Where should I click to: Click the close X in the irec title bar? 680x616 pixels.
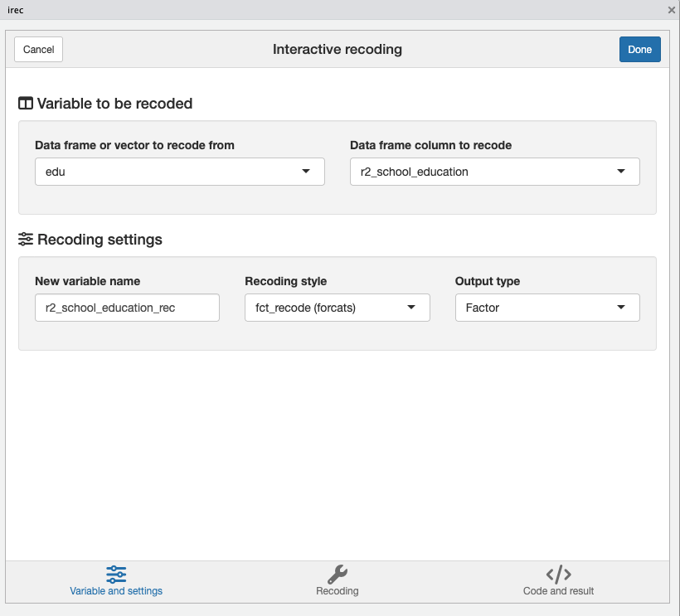coord(671,10)
